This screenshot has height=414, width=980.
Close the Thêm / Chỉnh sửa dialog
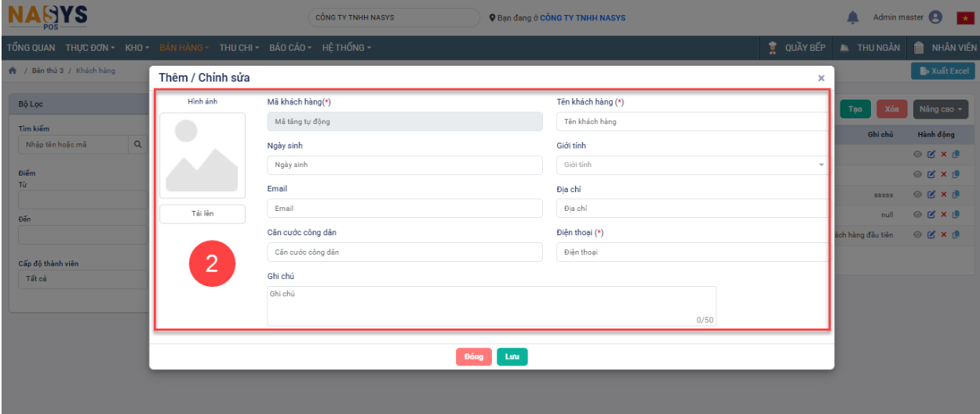point(821,78)
